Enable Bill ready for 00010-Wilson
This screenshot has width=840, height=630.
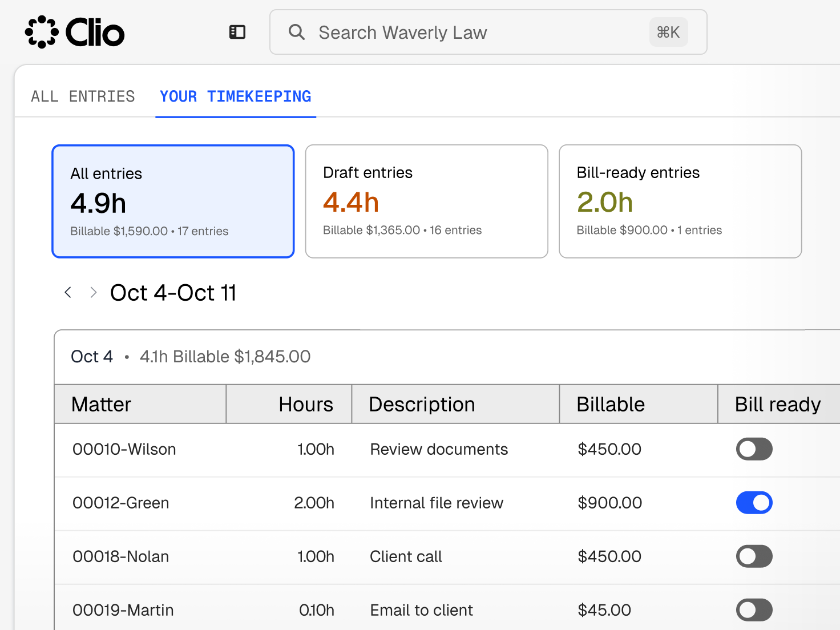pyautogui.click(x=754, y=449)
